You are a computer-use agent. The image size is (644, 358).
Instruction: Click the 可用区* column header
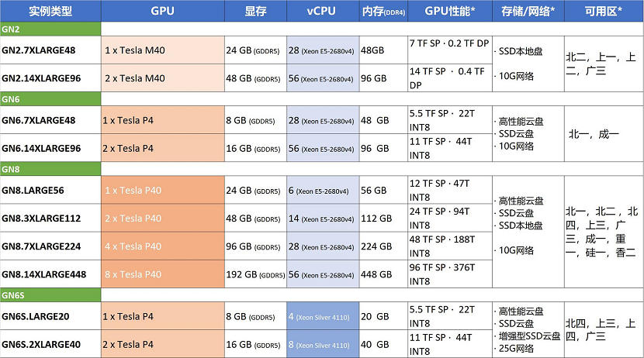[603, 11]
